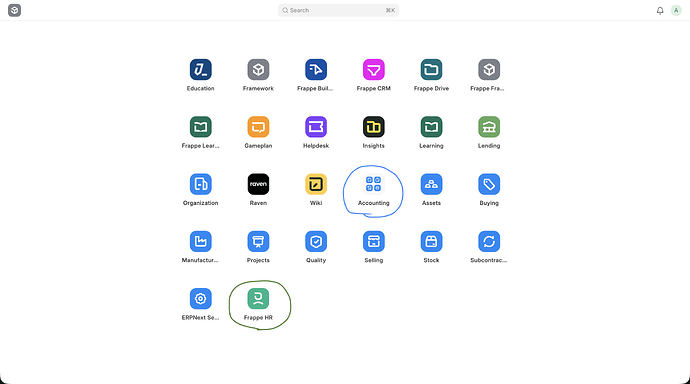Open the Selling module

374,241
